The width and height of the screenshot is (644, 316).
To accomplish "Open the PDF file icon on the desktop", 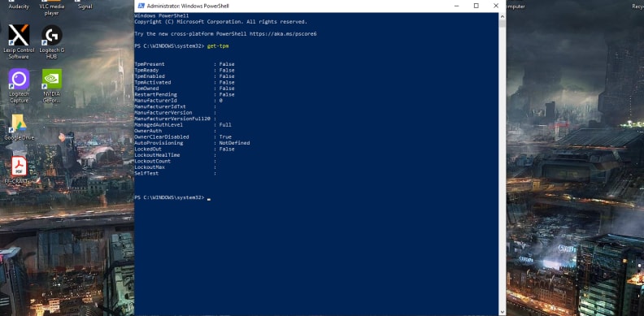I will [x=19, y=167].
